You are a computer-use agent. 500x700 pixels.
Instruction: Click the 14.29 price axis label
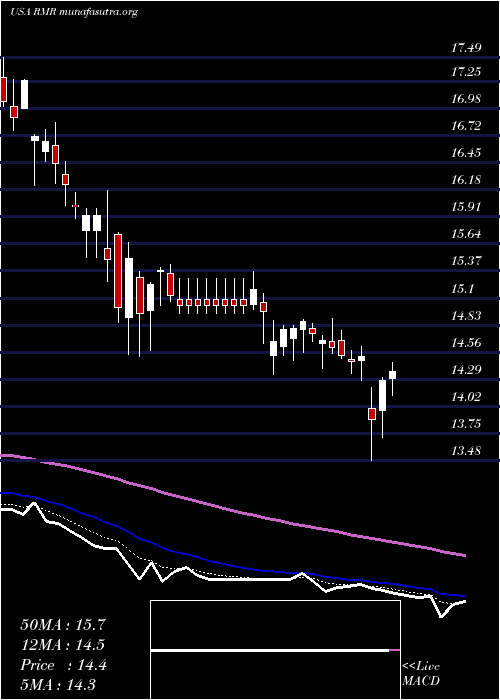click(x=466, y=370)
